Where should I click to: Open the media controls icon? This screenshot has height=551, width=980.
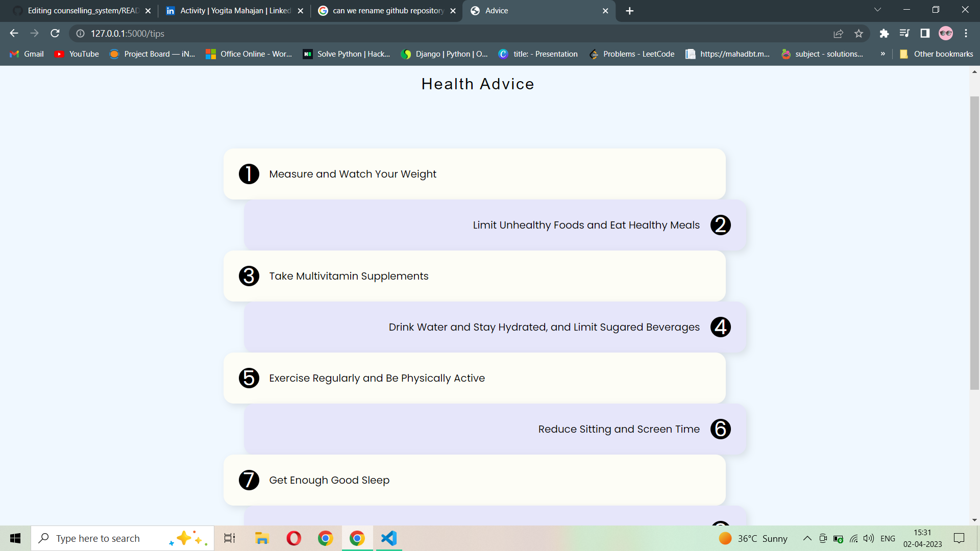(904, 34)
